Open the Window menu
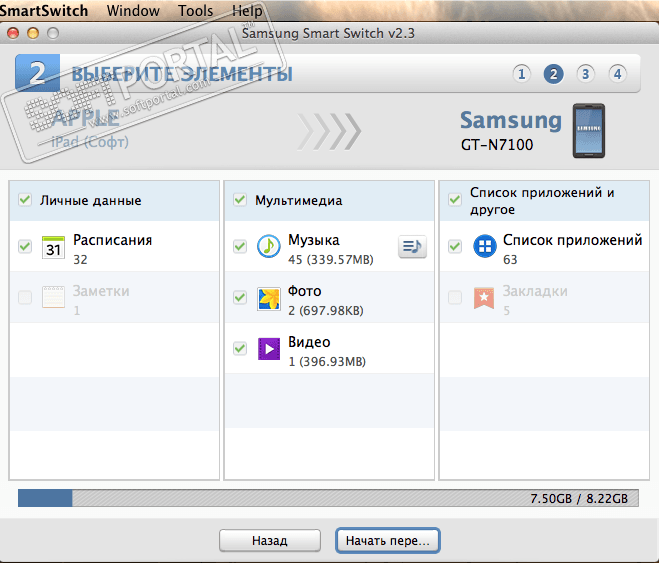Image resolution: width=659 pixels, height=563 pixels. click(x=133, y=10)
